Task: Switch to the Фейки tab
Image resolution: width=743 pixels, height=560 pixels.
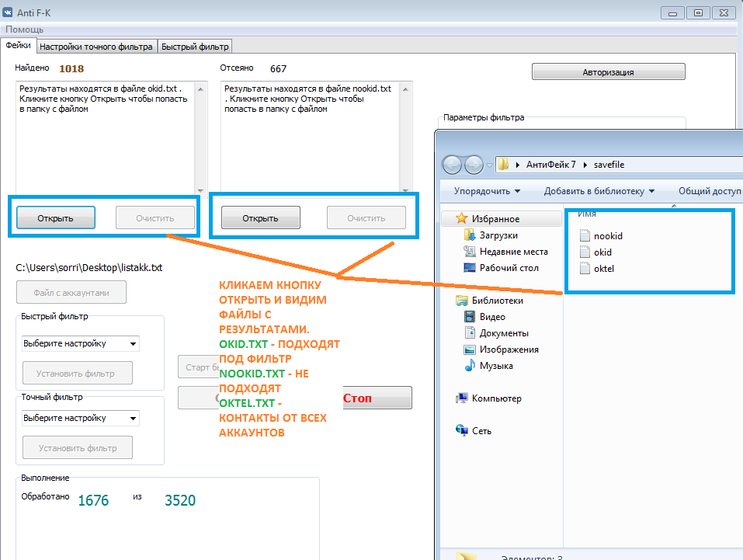Action: click(19, 46)
